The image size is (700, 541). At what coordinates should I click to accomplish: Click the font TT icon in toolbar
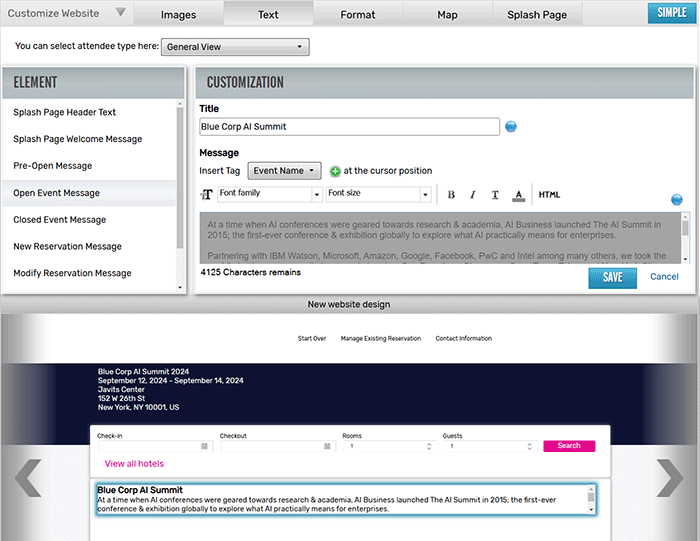[206, 195]
